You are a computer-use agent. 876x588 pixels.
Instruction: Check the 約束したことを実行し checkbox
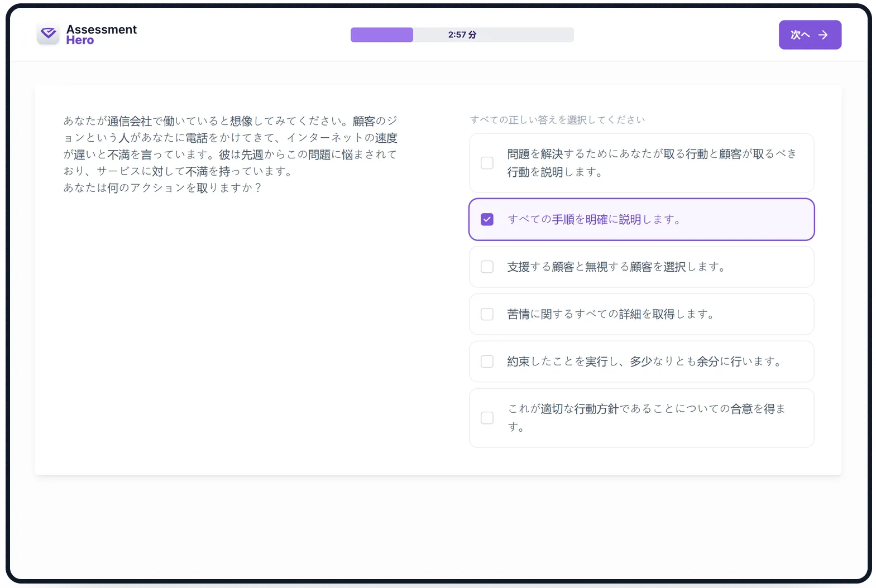(x=487, y=362)
